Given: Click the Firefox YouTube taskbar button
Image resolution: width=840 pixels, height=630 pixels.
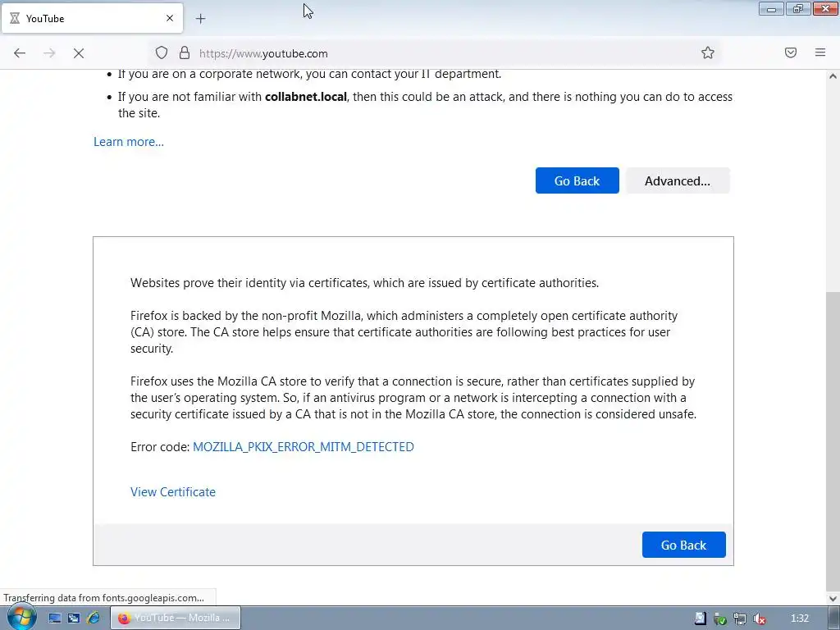Looking at the screenshot, I should click(x=176, y=618).
